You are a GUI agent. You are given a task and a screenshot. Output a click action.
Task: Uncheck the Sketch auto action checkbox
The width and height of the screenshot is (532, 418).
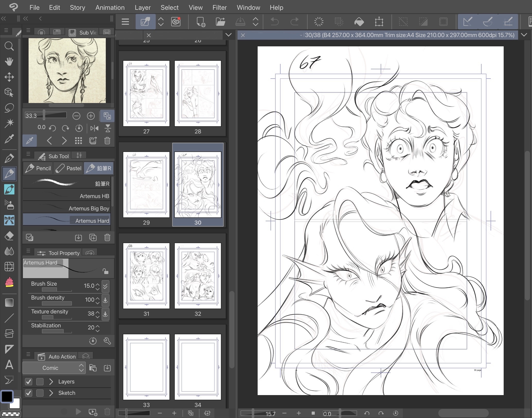click(x=29, y=393)
